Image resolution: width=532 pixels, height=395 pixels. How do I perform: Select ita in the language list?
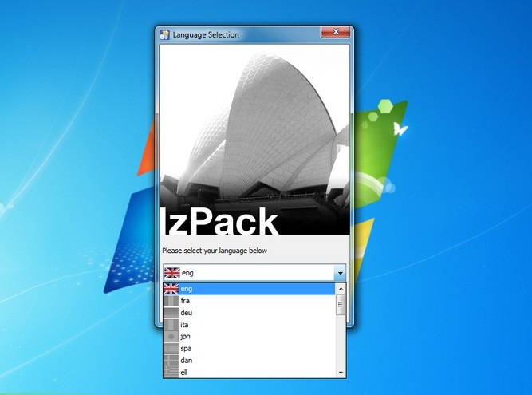[x=250, y=325]
